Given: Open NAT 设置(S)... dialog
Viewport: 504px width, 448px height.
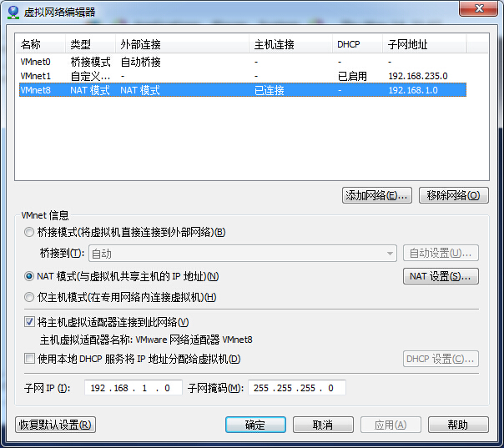Looking at the screenshot, I should (441, 276).
